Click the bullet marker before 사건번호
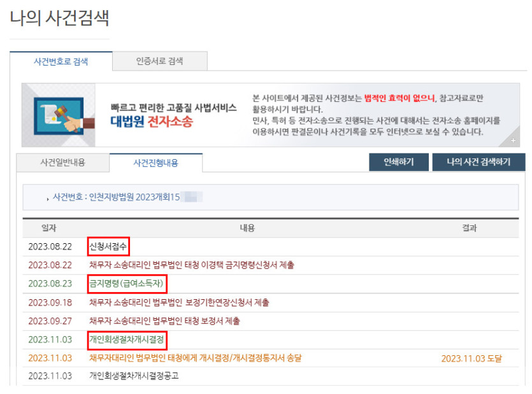Image resolution: width=532 pixels, height=394 pixels. point(48,199)
